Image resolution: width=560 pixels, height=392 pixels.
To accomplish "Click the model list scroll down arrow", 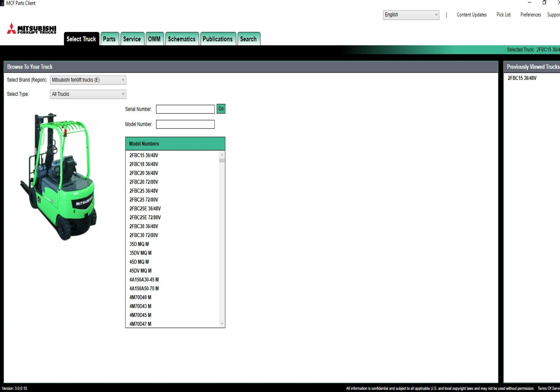I will (222, 324).
